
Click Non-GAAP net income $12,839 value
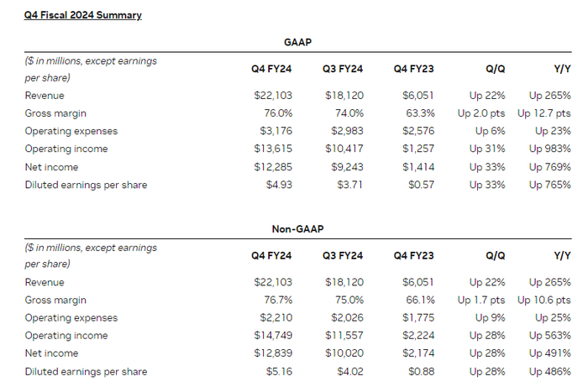coord(272,353)
